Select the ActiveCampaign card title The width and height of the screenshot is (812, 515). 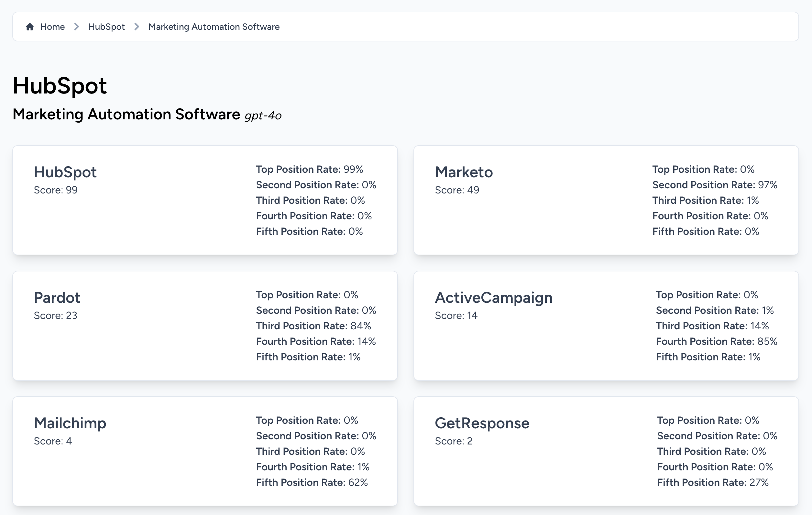(493, 298)
